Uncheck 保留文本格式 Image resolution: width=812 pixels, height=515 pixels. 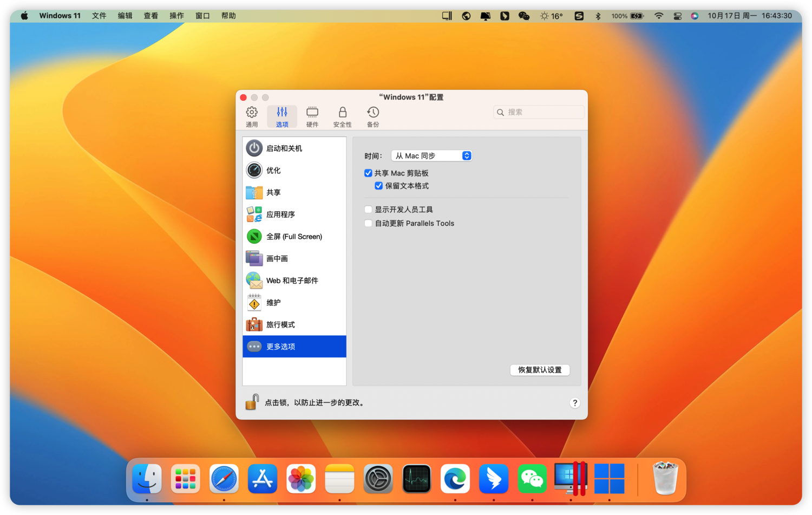click(379, 186)
